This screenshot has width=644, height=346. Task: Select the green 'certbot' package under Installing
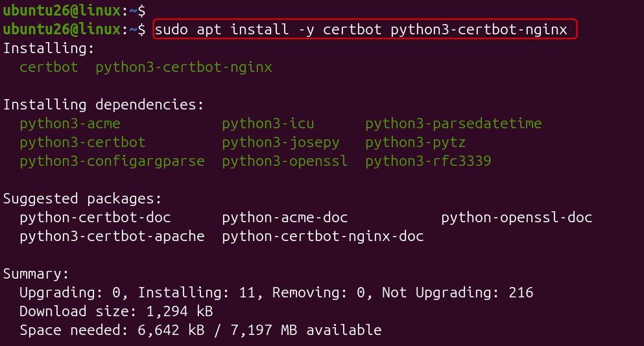tap(49, 67)
